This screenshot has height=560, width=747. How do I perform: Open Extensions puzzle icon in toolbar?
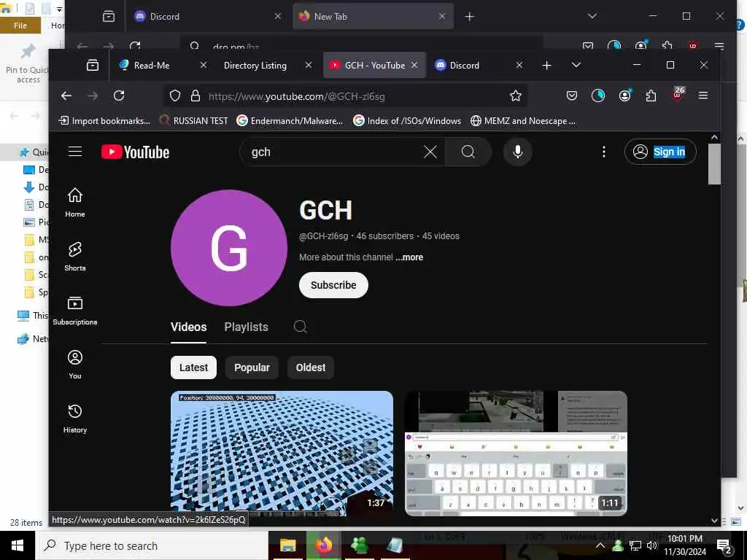pyautogui.click(x=651, y=96)
